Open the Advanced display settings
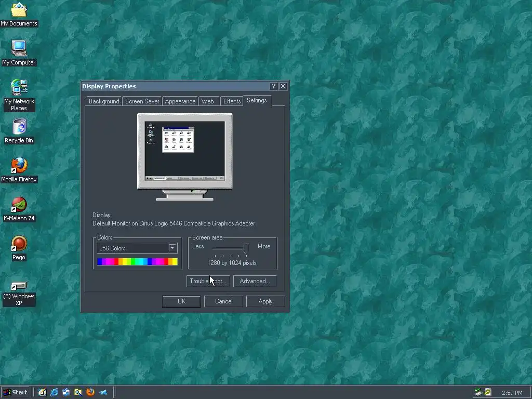 255,281
